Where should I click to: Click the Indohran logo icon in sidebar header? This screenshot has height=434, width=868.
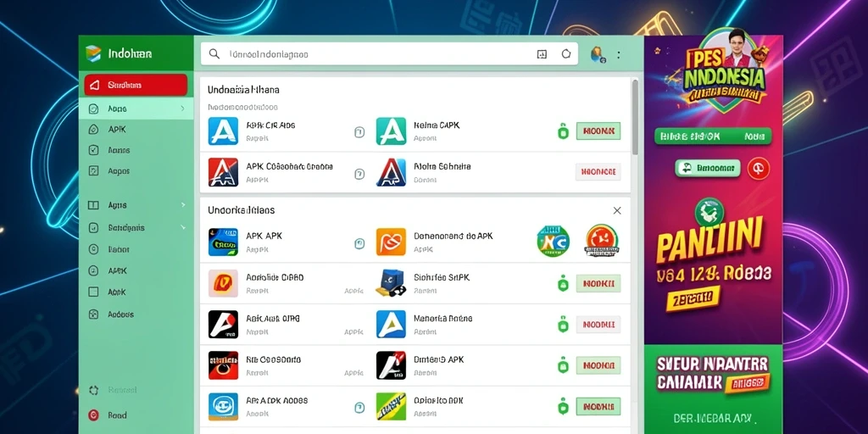[93, 53]
